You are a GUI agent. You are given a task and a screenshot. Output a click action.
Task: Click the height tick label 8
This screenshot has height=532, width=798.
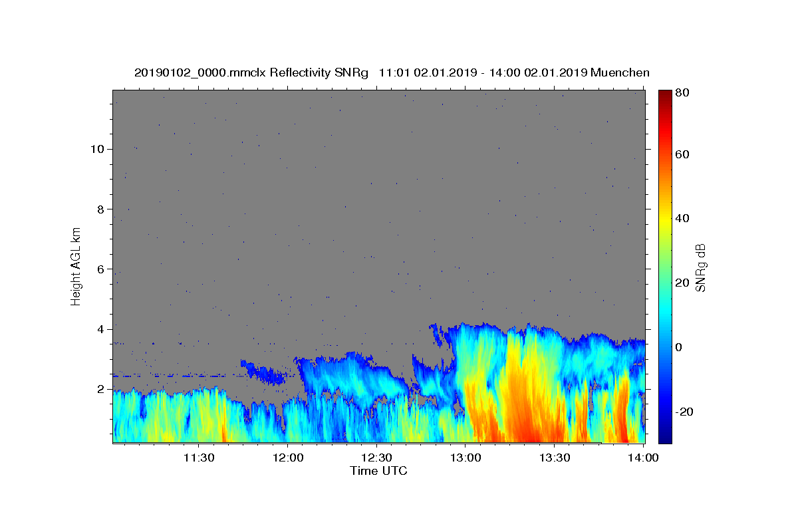pyautogui.click(x=99, y=209)
